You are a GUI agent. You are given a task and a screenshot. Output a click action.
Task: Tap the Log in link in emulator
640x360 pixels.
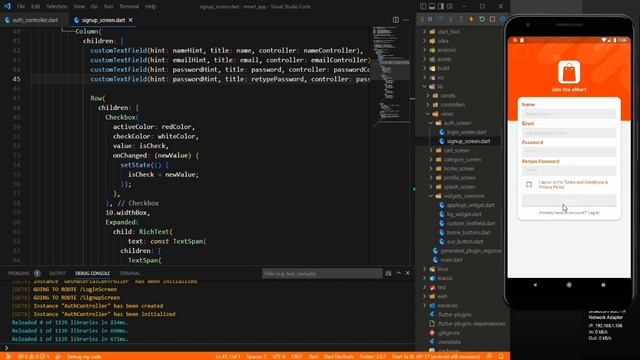(593, 213)
